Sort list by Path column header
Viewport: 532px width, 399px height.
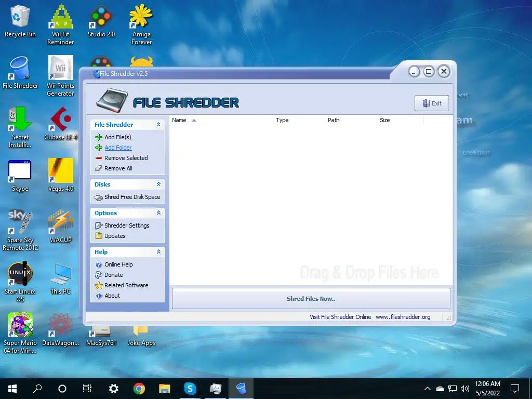[x=351, y=120]
